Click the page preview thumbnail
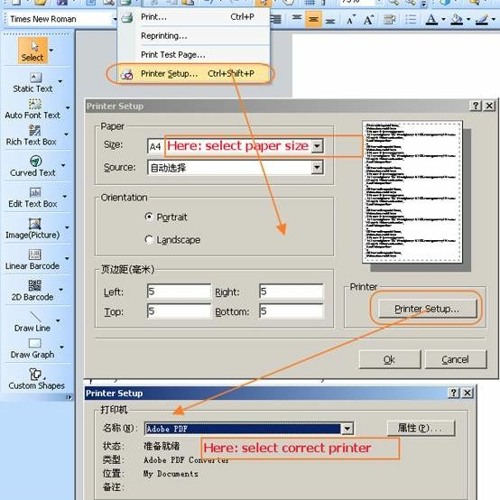The image size is (500, 500). click(x=413, y=192)
